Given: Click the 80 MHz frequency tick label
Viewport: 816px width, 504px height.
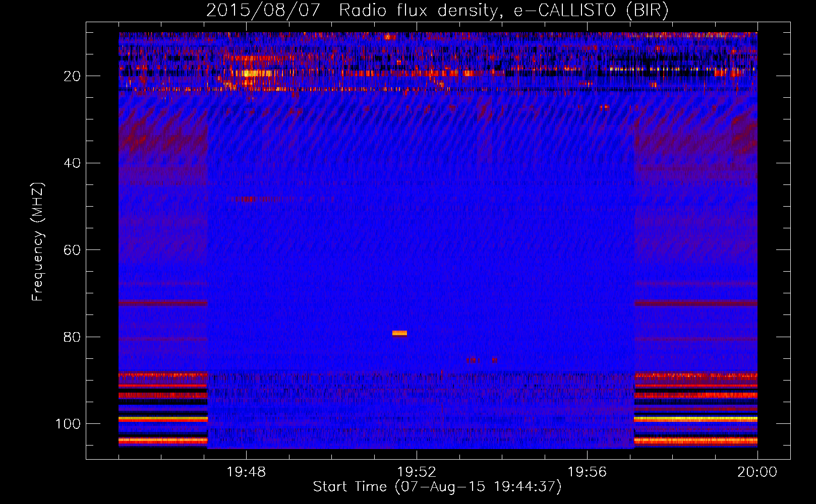Looking at the screenshot, I should click(x=72, y=337).
